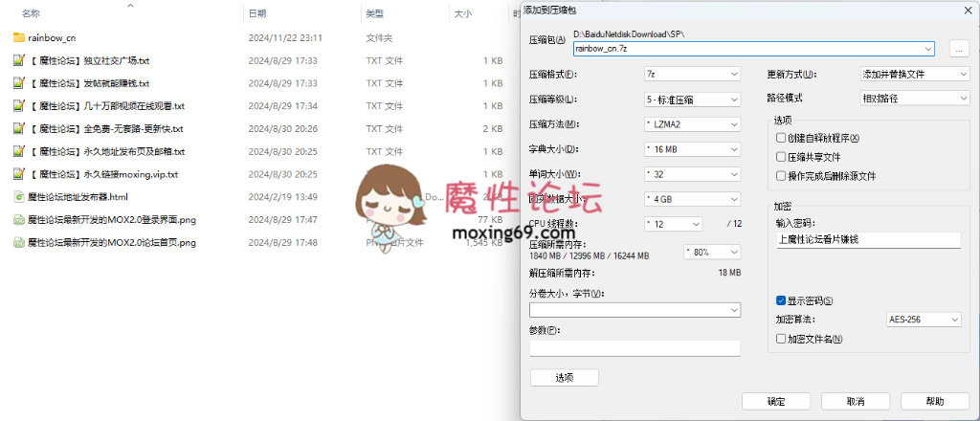This screenshot has height=421, width=980.
Task: Click the rainbow_cn folder icon
Action: pyautogui.click(x=19, y=37)
